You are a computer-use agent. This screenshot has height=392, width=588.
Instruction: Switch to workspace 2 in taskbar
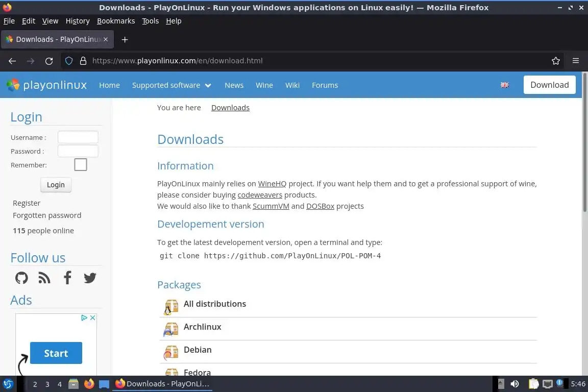click(35, 384)
